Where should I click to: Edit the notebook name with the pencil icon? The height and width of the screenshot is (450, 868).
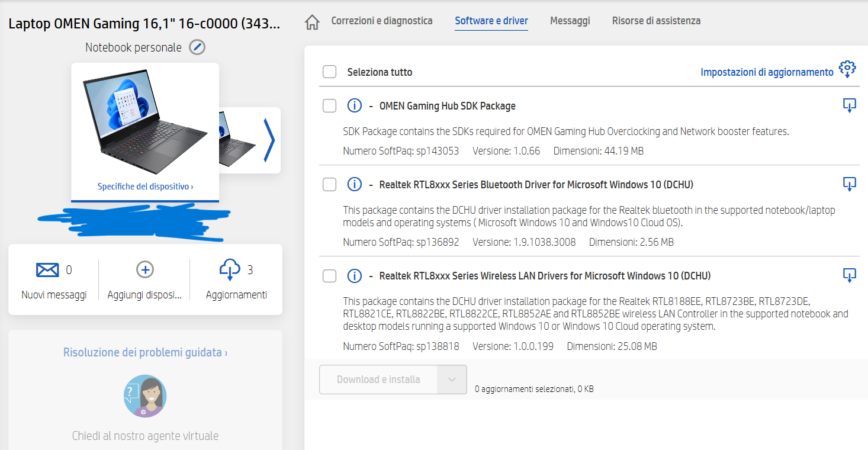pyautogui.click(x=198, y=47)
